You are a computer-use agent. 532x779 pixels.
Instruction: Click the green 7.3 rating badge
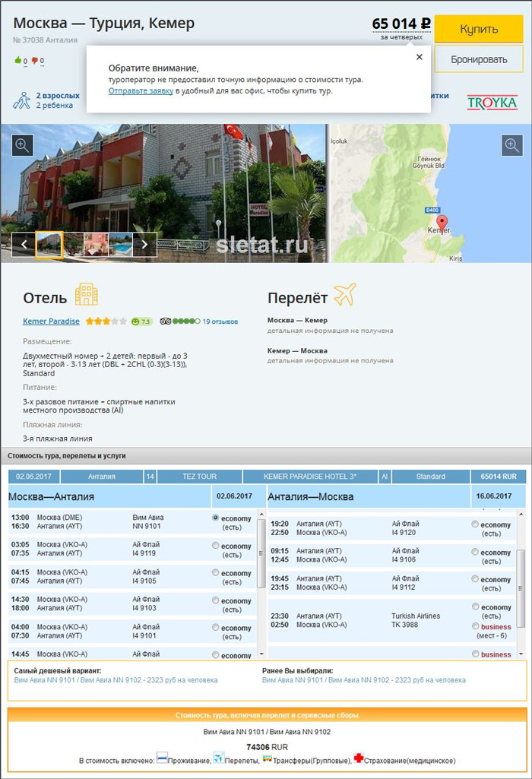point(141,321)
